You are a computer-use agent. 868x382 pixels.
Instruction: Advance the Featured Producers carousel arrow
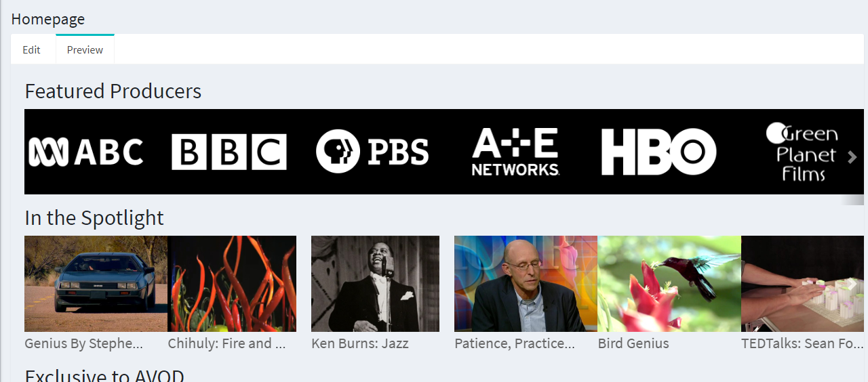(x=852, y=157)
